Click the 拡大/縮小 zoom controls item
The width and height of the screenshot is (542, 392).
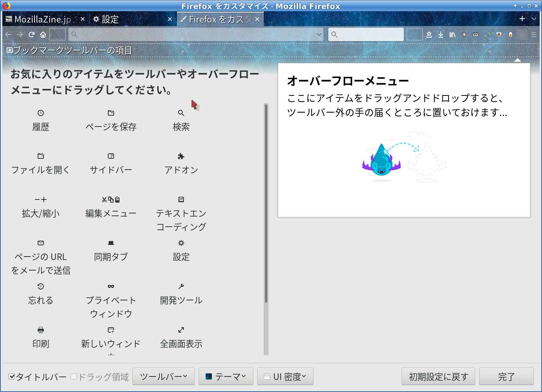(41, 207)
